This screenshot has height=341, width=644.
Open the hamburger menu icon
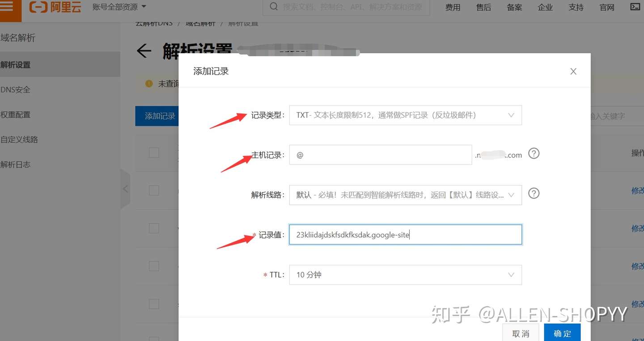click(x=7, y=6)
